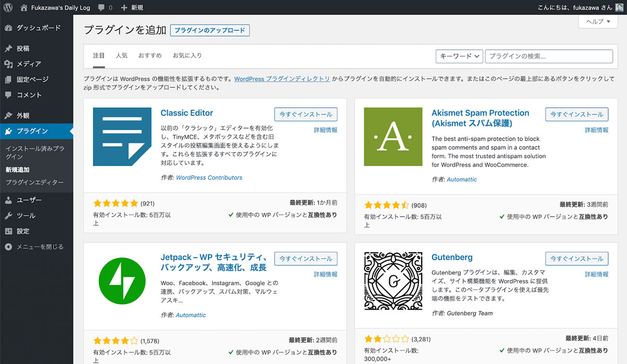Select 新規追加 in plugin submenu
The image size is (627, 364).
click(17, 170)
